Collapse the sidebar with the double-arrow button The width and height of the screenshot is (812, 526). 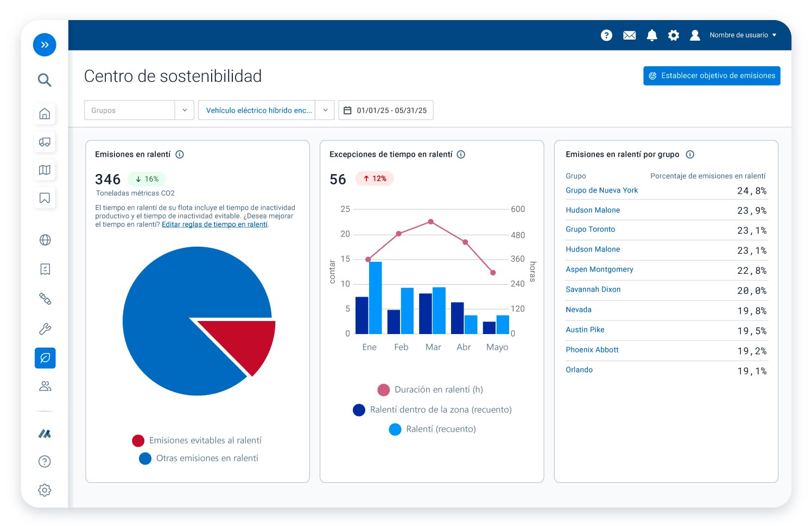45,45
